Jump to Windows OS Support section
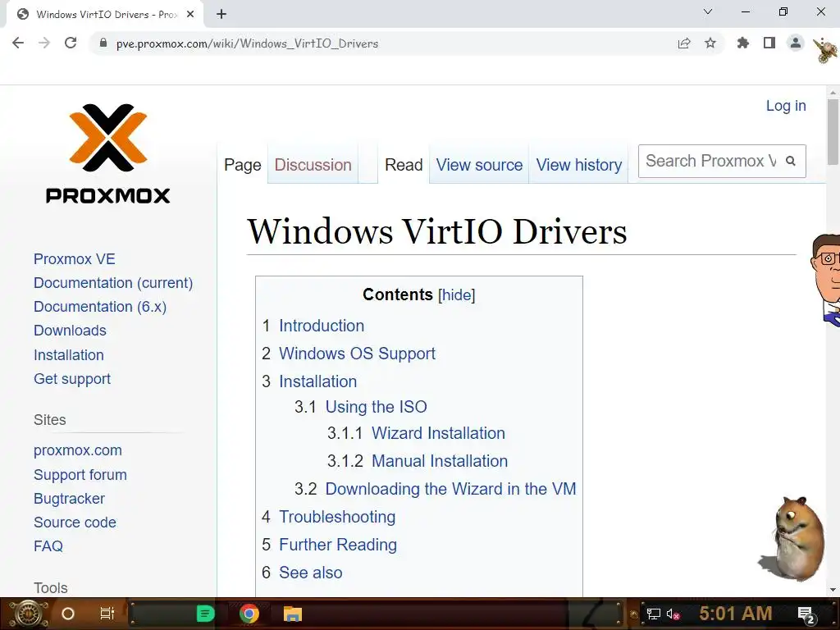The width and height of the screenshot is (840, 630). 357,354
